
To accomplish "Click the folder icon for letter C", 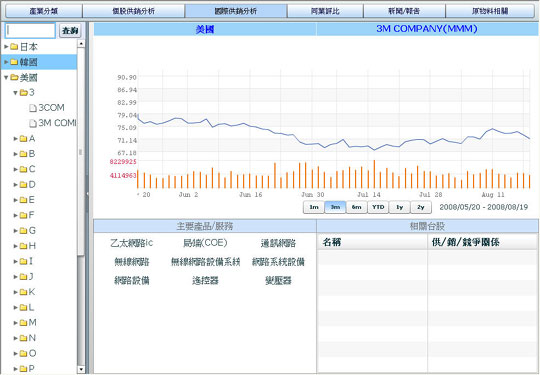I will (23, 169).
